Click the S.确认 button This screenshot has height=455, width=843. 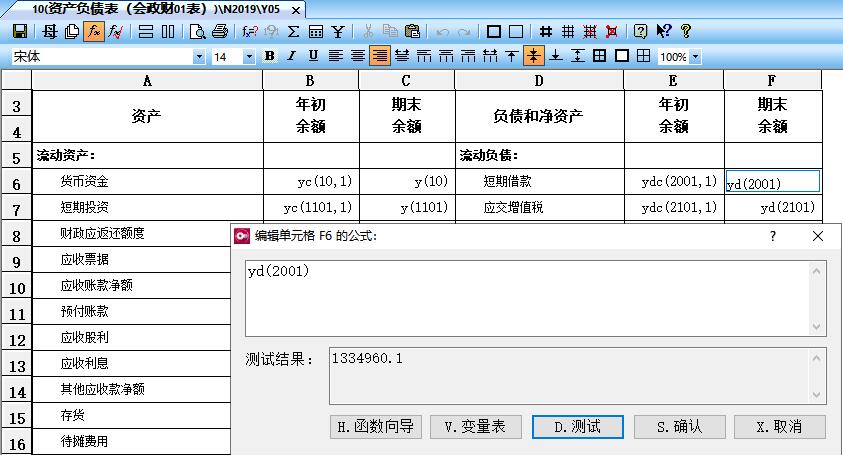point(679,427)
